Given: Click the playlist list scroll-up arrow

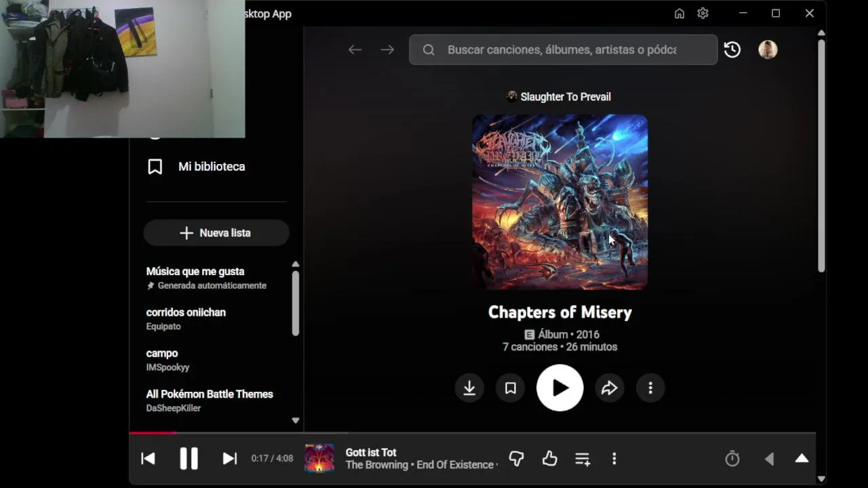Looking at the screenshot, I should pos(295,264).
